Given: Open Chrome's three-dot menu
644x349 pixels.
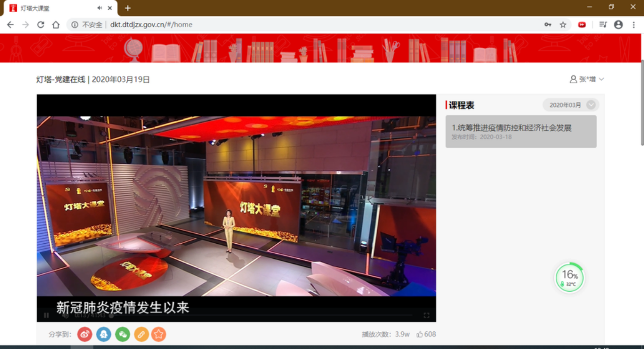Looking at the screenshot, I should pyautogui.click(x=633, y=25).
